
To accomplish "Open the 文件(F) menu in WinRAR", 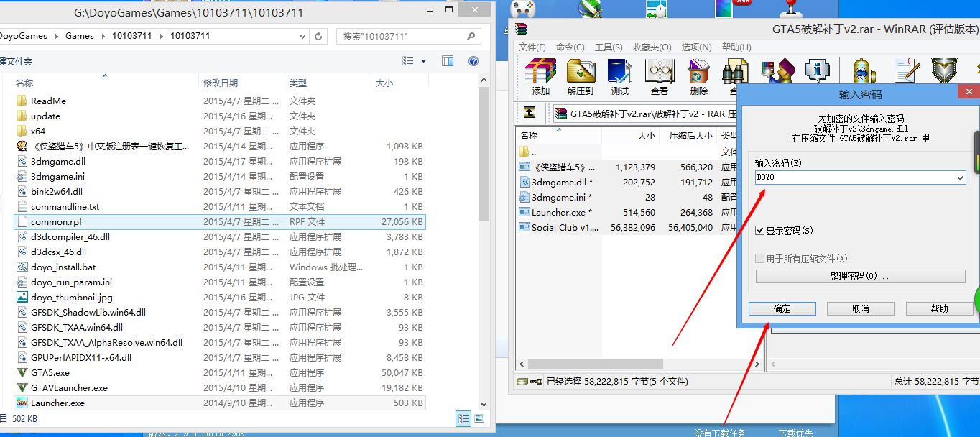I will [532, 47].
